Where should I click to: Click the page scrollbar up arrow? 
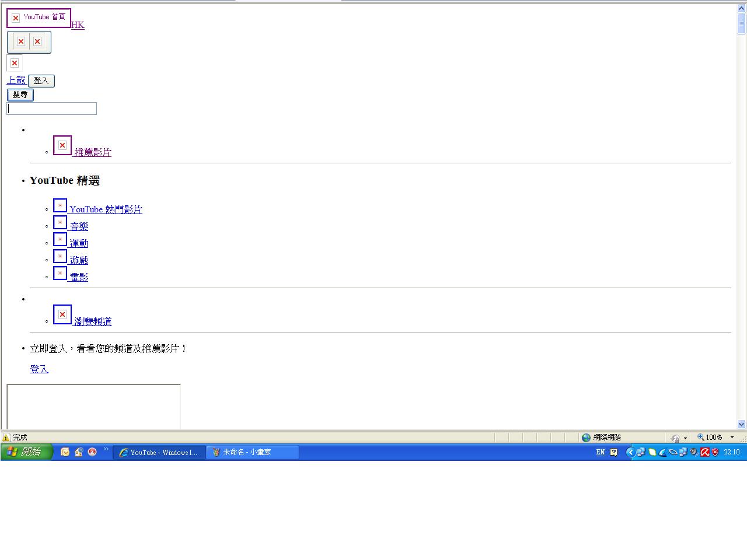click(x=742, y=8)
